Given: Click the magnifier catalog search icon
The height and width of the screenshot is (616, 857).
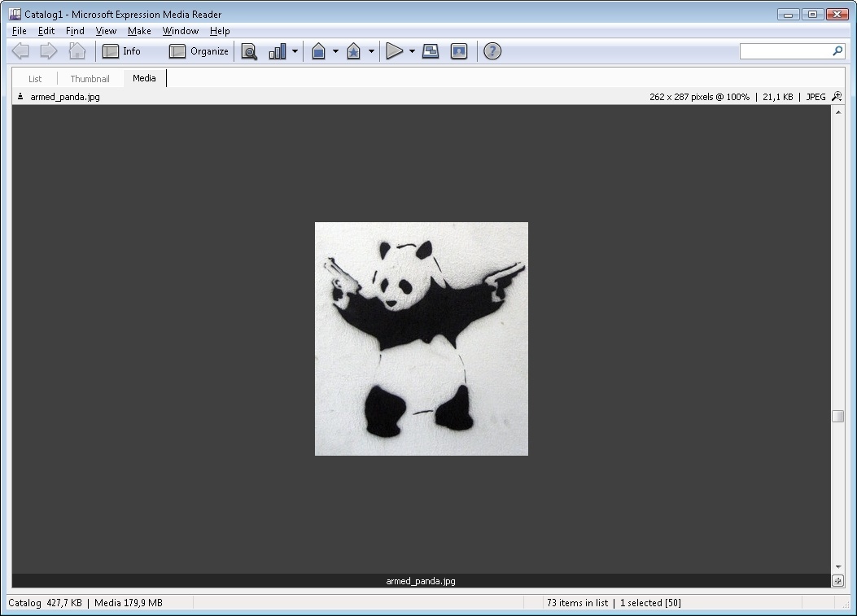Looking at the screenshot, I should pos(249,51).
